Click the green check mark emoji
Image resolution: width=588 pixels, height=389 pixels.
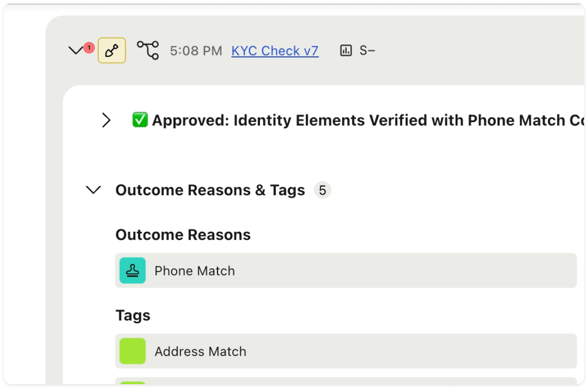[140, 120]
